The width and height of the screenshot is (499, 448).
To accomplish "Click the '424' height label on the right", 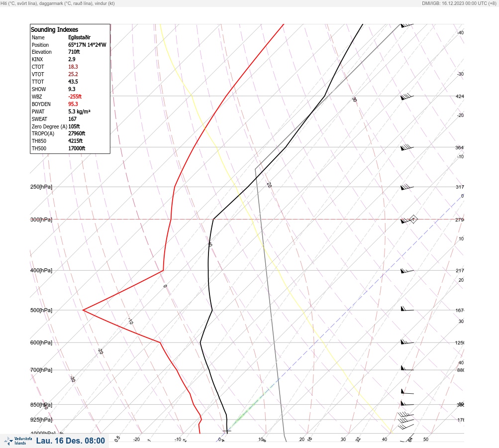I will 460,96.
